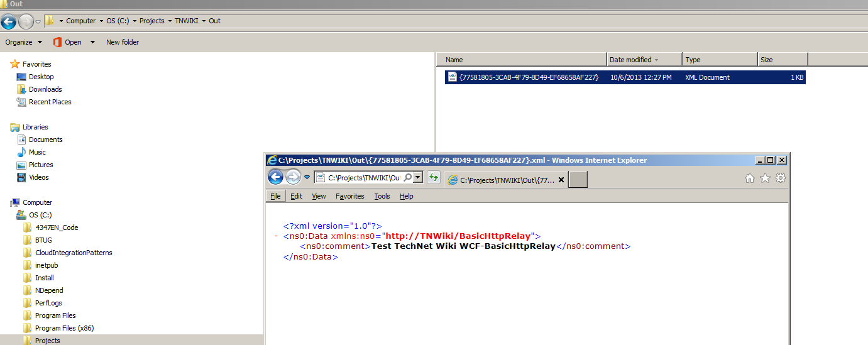The image size is (868, 345).
Task: Click the Internet Explorer address bar field
Action: 363,178
